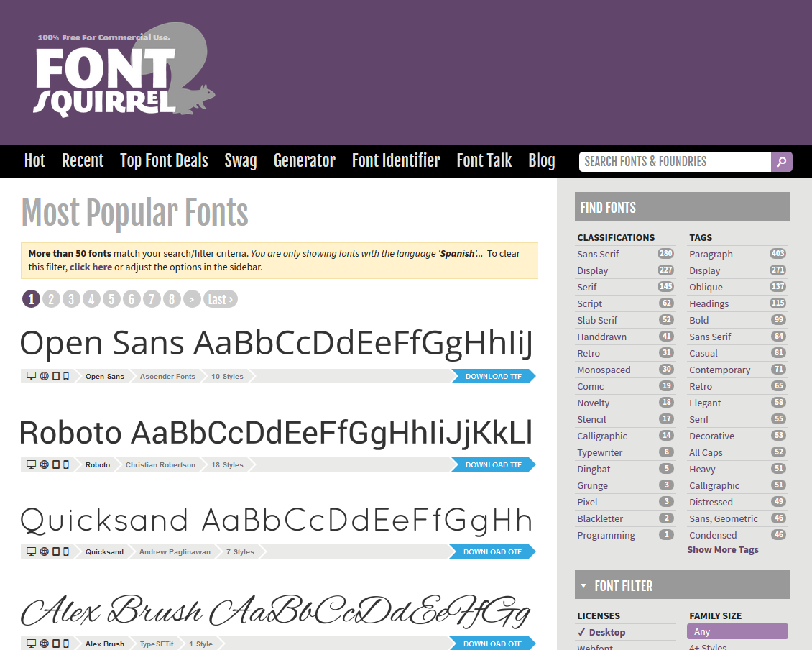Click the globe icon under Alex Brush
This screenshot has height=650, width=812.
[43, 644]
